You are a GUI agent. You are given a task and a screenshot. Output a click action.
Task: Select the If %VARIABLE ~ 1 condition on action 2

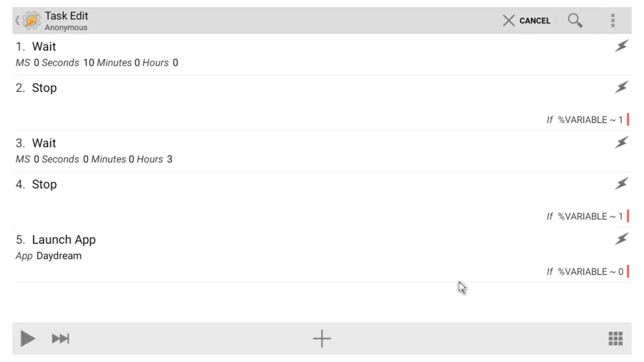(x=584, y=120)
